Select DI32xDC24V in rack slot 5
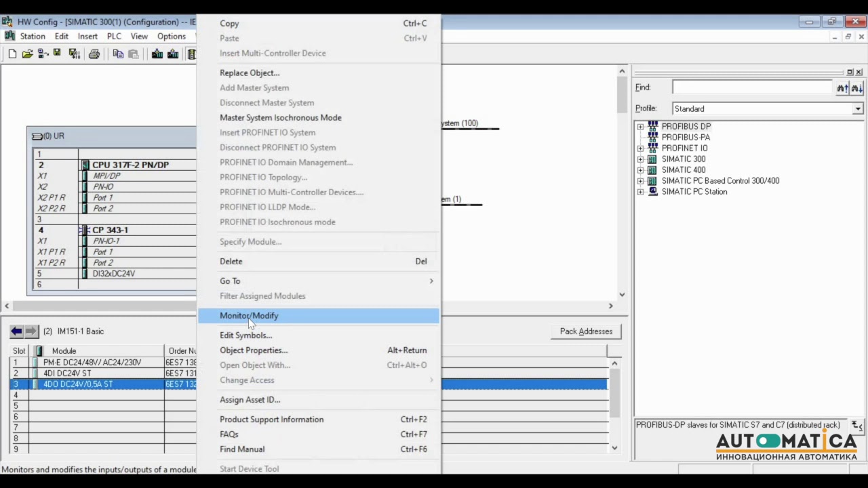The image size is (868, 488). click(113, 274)
